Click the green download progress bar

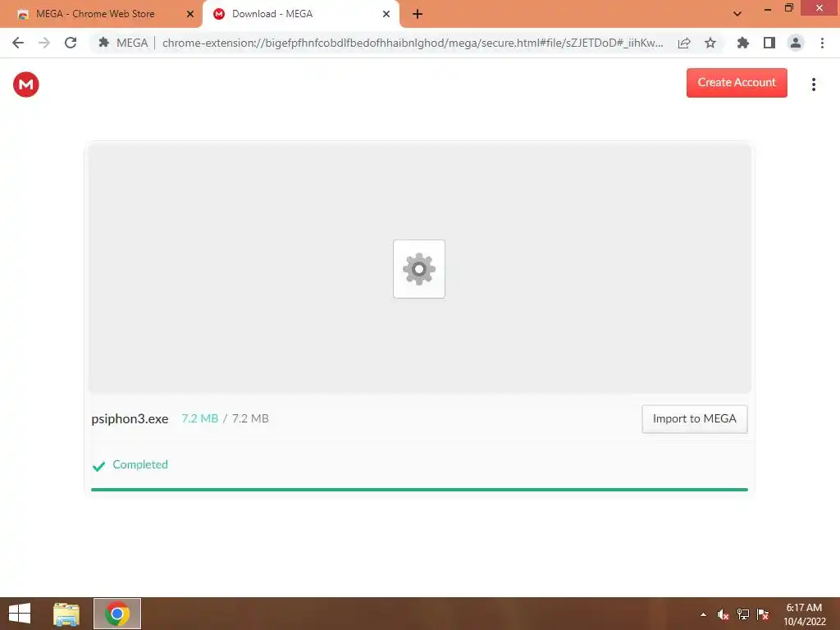pos(419,490)
